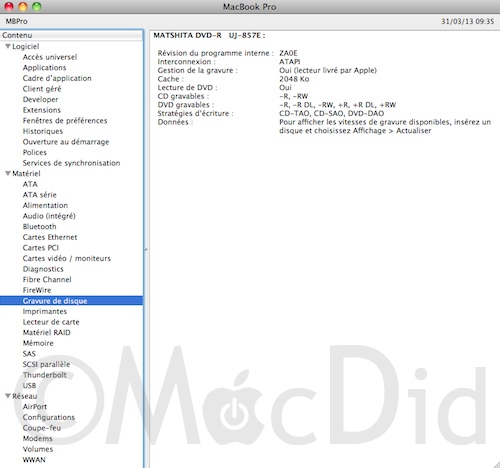Select Cartes Ethernet
The width and height of the screenshot is (500, 468).
click(x=50, y=237)
